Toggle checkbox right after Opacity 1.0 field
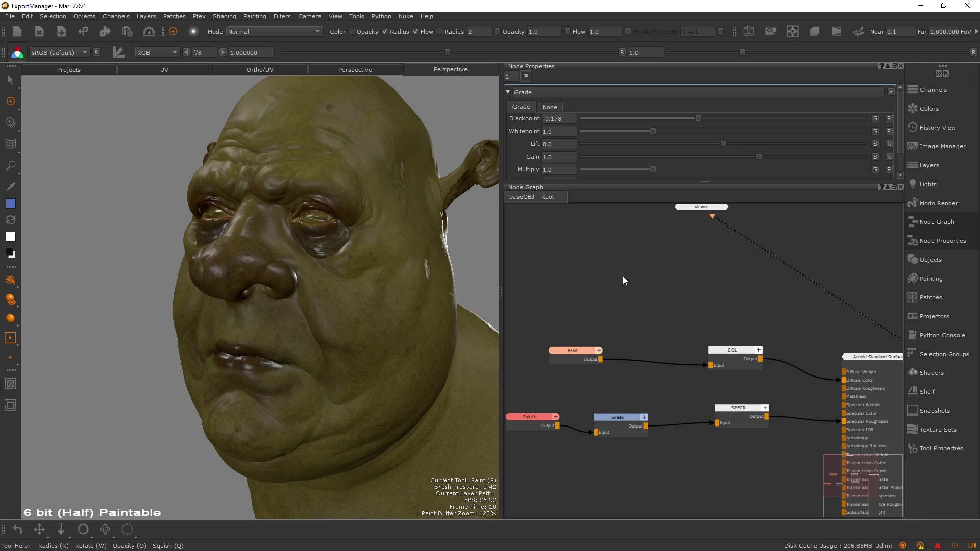 [567, 31]
